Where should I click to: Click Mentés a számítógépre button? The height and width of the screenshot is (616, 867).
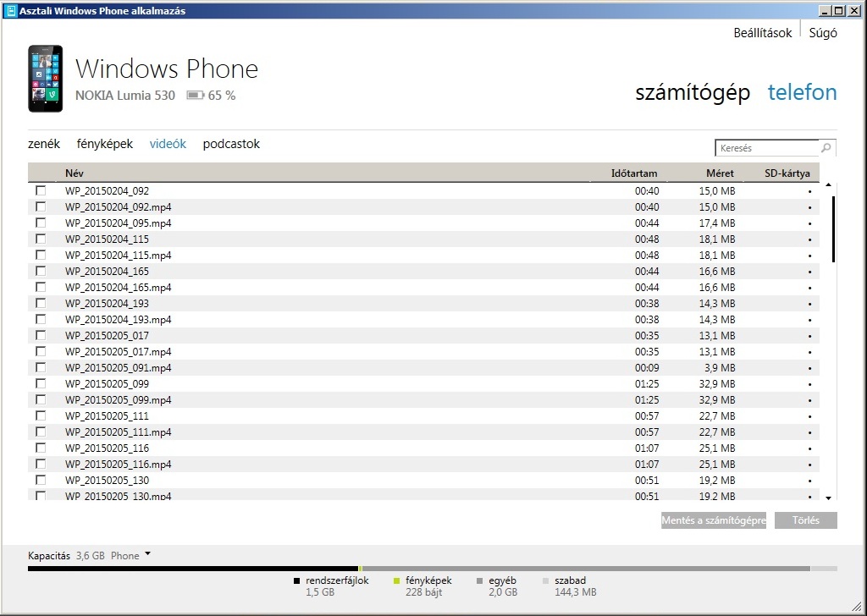[x=713, y=520]
